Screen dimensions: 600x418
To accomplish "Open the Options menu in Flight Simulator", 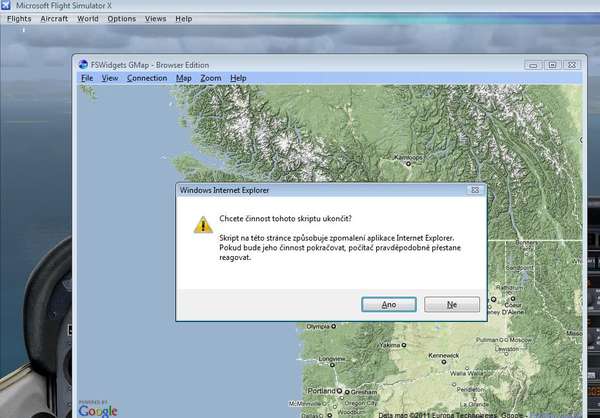I will pos(121,19).
